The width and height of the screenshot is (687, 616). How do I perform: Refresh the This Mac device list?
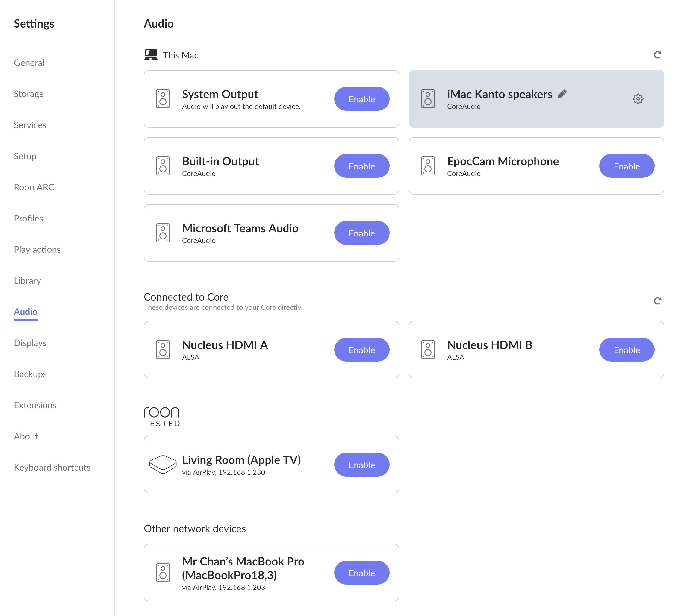tap(657, 55)
